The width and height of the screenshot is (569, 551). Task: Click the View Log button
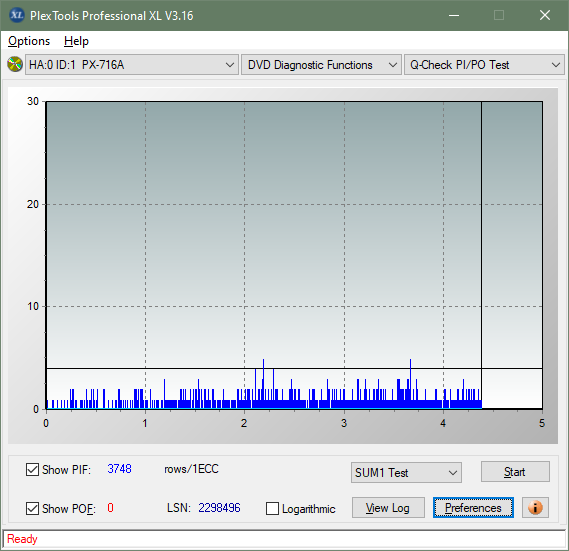388,507
